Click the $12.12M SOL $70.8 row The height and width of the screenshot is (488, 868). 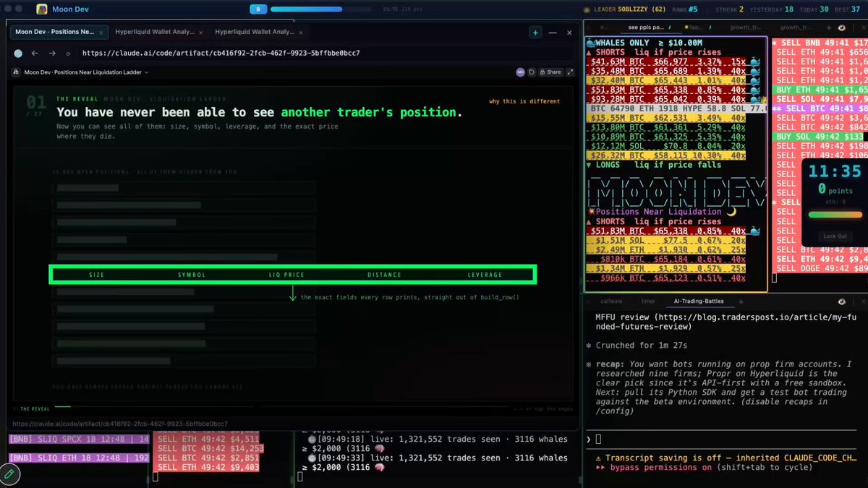[x=668, y=145]
